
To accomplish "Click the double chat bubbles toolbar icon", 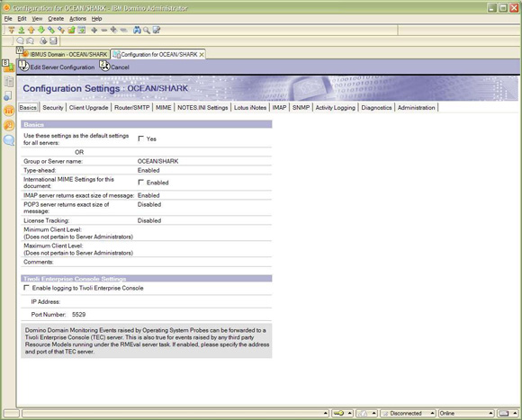I will [x=31, y=40].
